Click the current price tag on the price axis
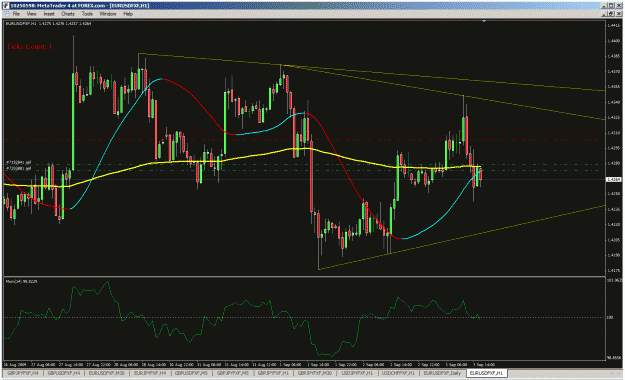625x380 pixels. click(613, 179)
